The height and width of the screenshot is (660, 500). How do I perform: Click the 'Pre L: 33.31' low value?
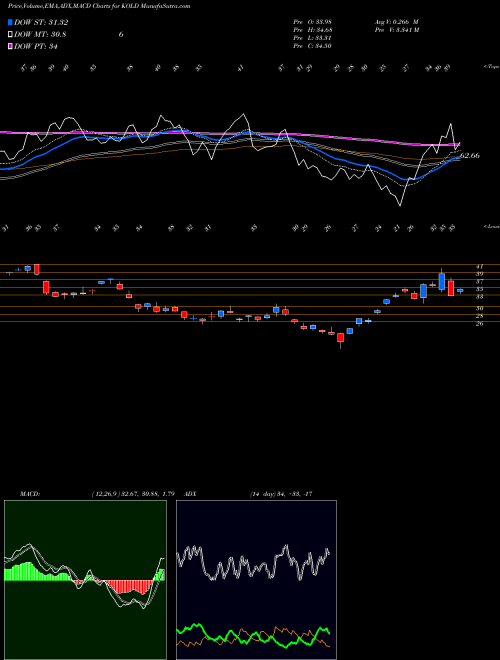pos(313,38)
